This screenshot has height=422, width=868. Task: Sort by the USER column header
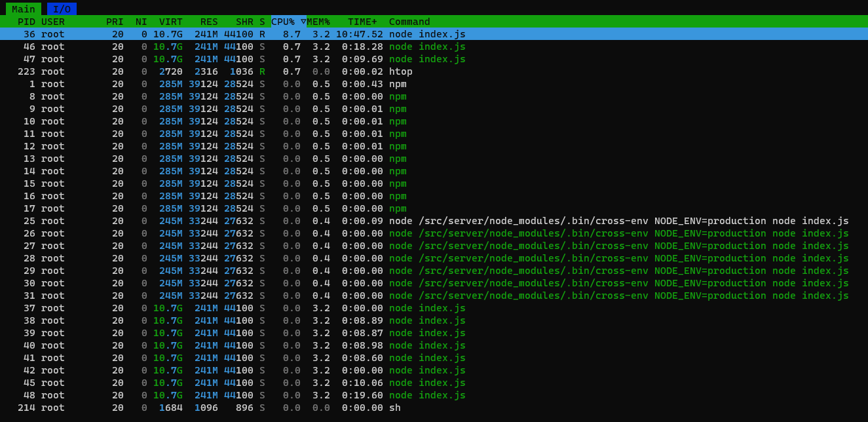[53, 22]
